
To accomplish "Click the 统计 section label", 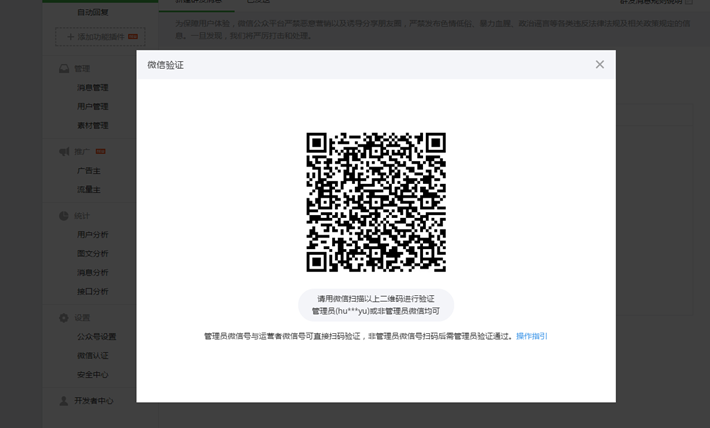I will [x=82, y=216].
